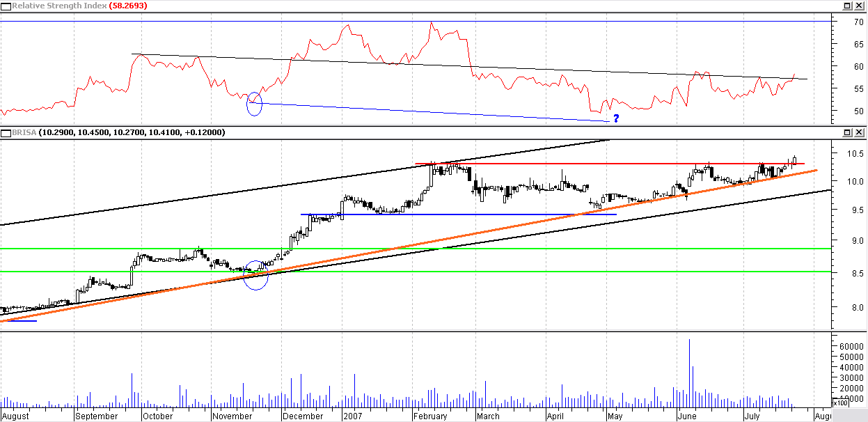Select the blue horizontal line near 9.4
The image size is (868, 422).
(x=458, y=214)
